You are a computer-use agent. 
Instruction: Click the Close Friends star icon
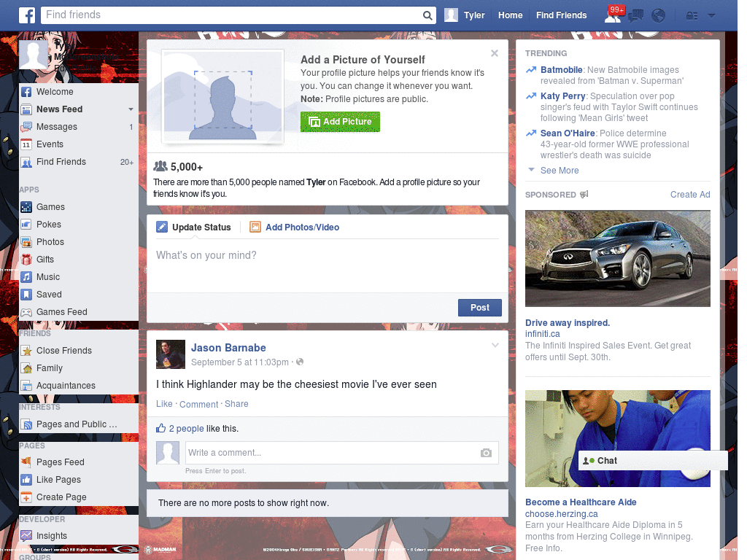tap(26, 351)
